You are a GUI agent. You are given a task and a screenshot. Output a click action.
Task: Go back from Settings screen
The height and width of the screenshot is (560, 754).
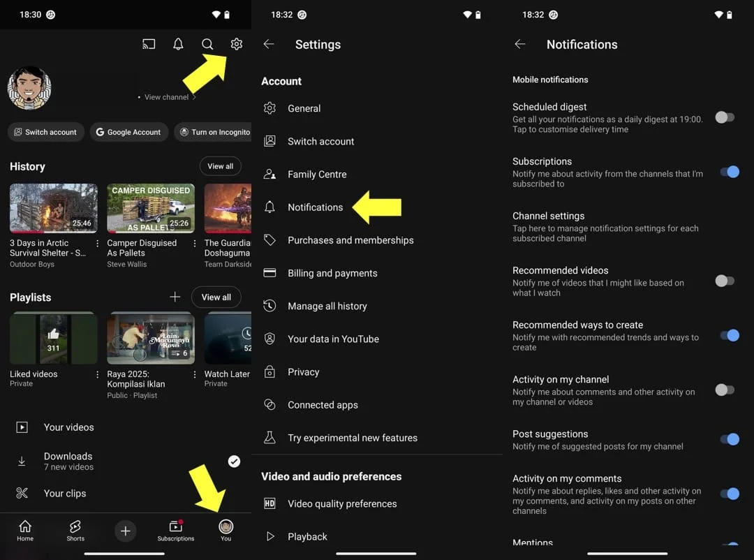point(269,44)
